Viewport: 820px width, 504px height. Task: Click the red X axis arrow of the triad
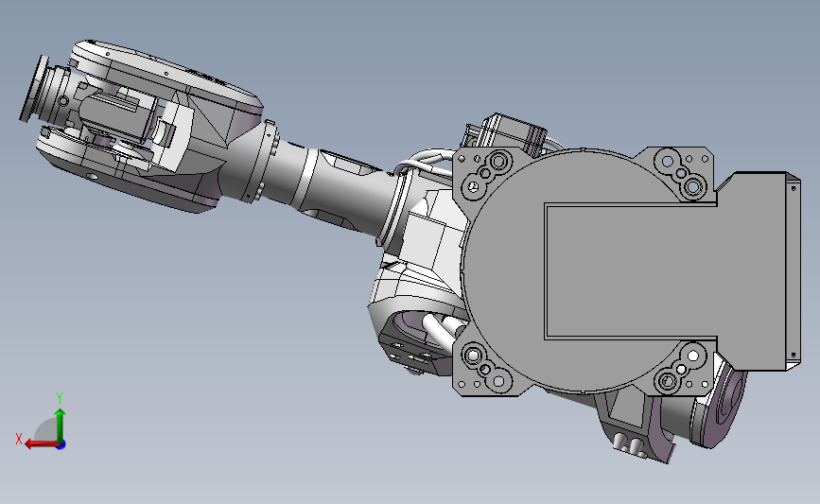point(42,443)
